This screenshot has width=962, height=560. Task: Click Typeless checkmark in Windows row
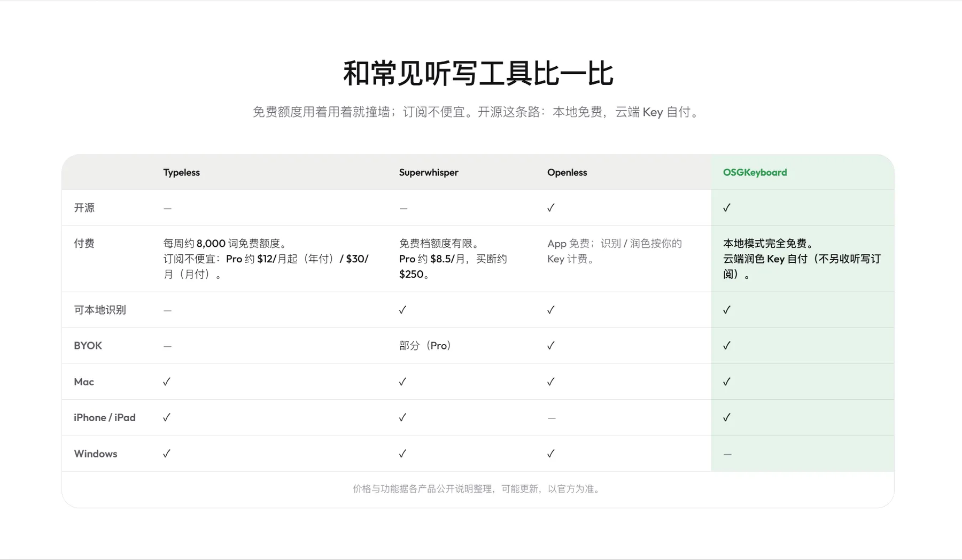[167, 454]
